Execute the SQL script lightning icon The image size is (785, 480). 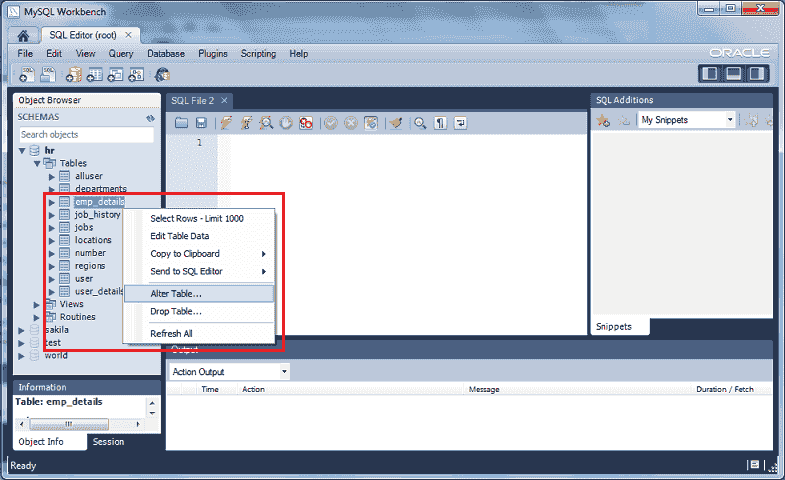click(226, 123)
